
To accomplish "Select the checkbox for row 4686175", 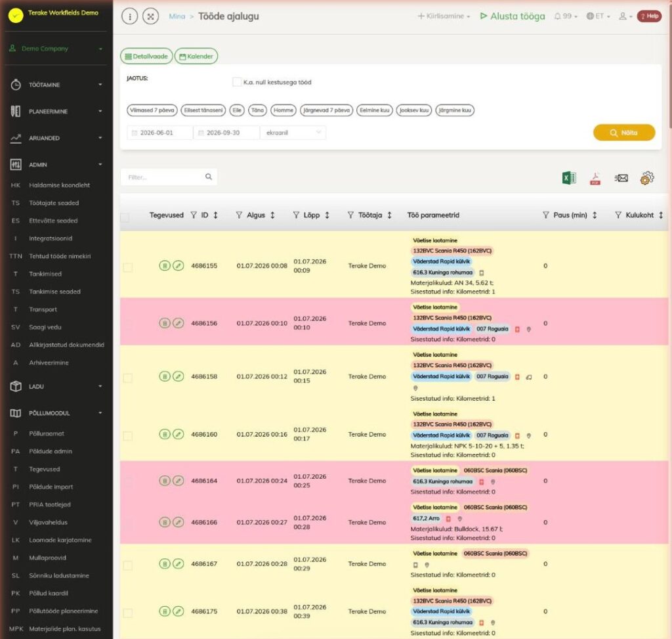I will (128, 613).
